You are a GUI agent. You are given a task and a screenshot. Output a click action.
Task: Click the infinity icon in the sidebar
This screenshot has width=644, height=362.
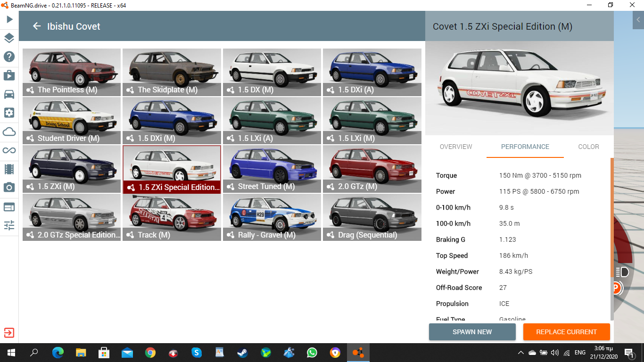9,150
